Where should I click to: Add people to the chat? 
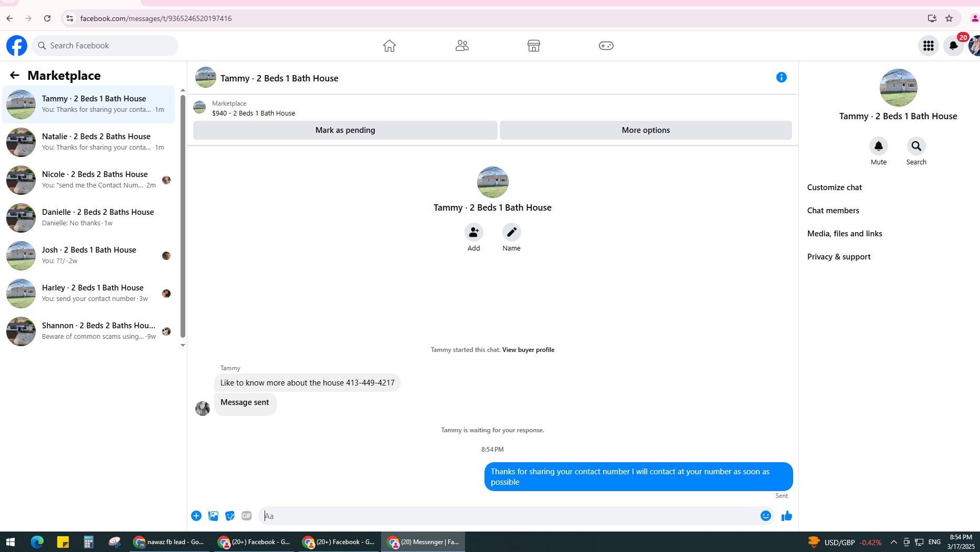point(473,232)
